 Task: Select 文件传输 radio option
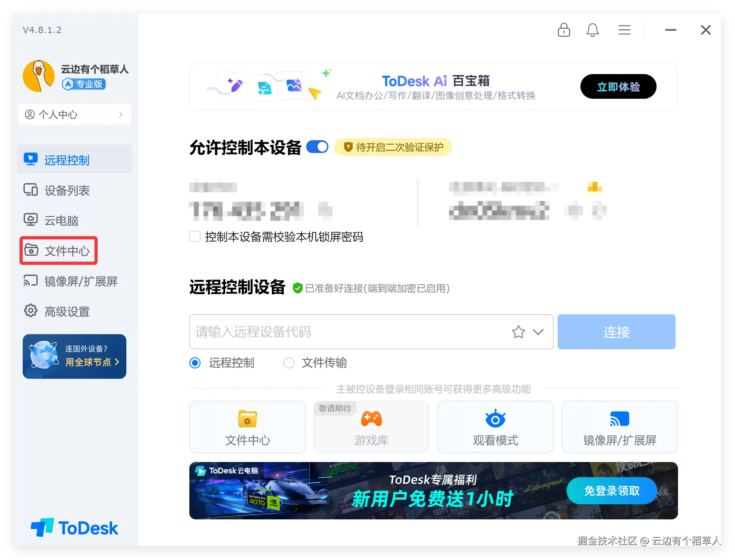point(289,363)
